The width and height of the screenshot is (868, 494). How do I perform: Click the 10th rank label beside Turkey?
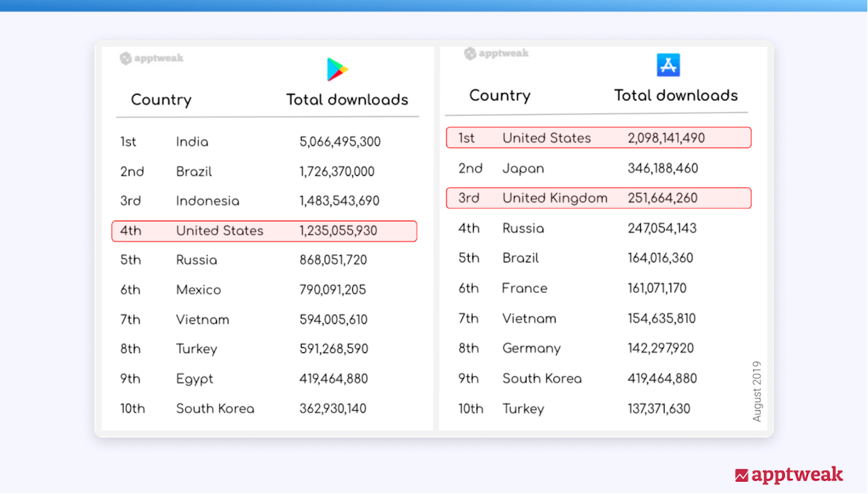(470, 409)
